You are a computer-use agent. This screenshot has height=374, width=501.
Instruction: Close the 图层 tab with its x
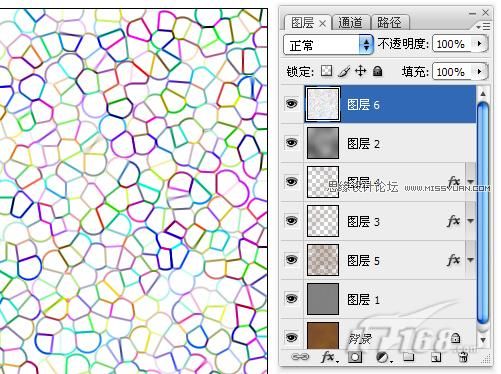[x=322, y=23]
